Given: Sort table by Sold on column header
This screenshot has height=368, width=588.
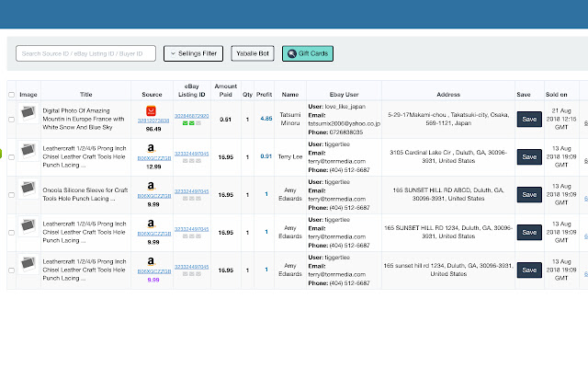Looking at the screenshot, I should coord(557,94).
